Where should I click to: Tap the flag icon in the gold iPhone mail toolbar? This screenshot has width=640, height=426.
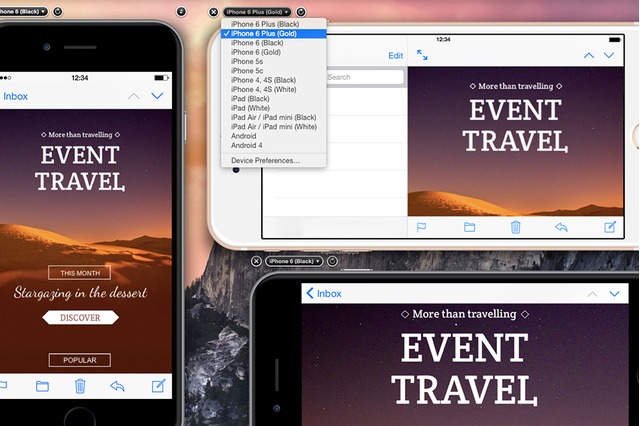(422, 227)
